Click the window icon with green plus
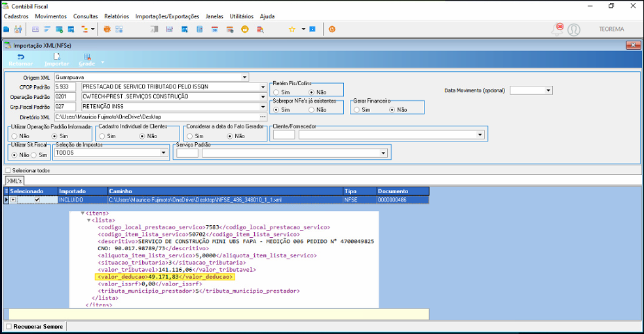This screenshot has height=334, width=644. (x=59, y=29)
